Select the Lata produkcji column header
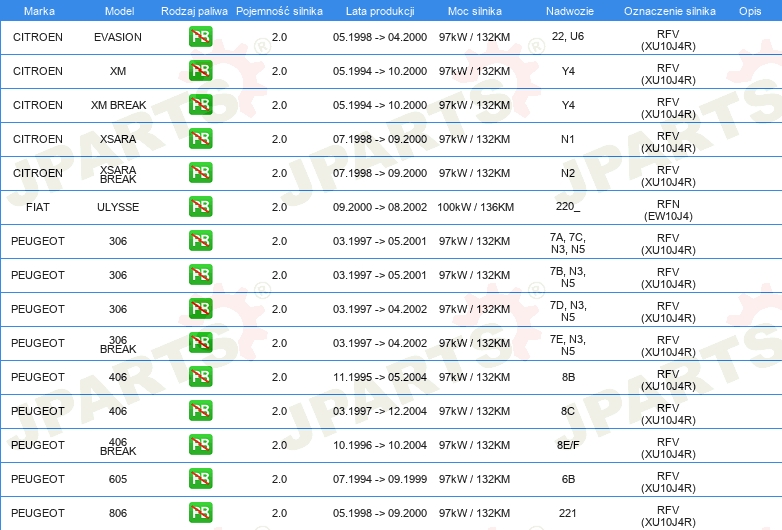This screenshot has height=530, width=782. tap(380, 11)
